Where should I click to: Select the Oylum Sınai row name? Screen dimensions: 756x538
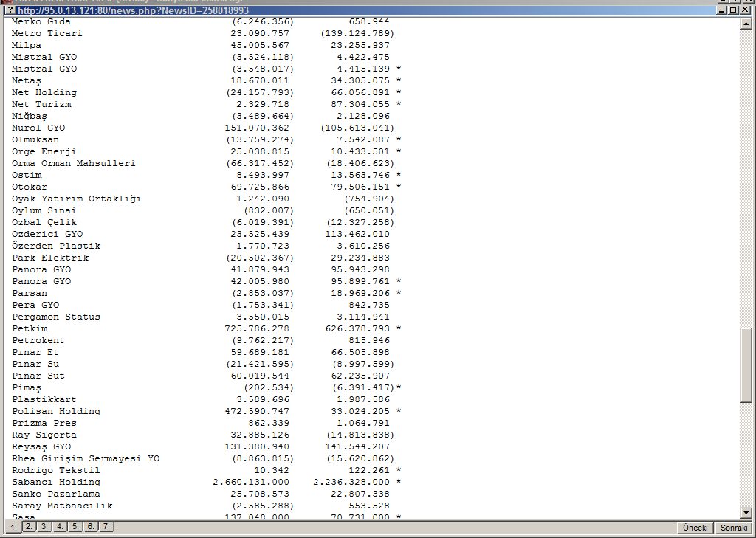(x=44, y=210)
